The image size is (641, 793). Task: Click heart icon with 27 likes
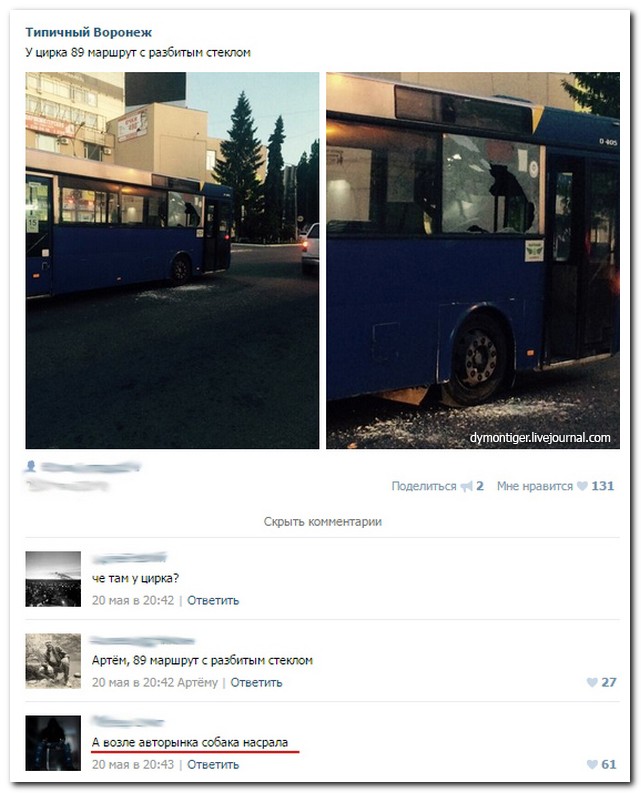[592, 682]
